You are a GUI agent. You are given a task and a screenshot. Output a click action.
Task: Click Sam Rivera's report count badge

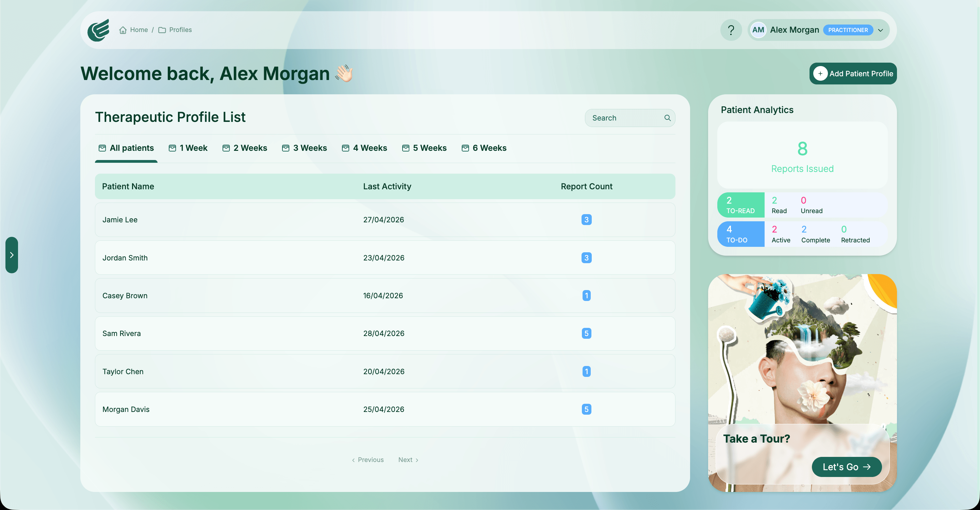(x=586, y=333)
